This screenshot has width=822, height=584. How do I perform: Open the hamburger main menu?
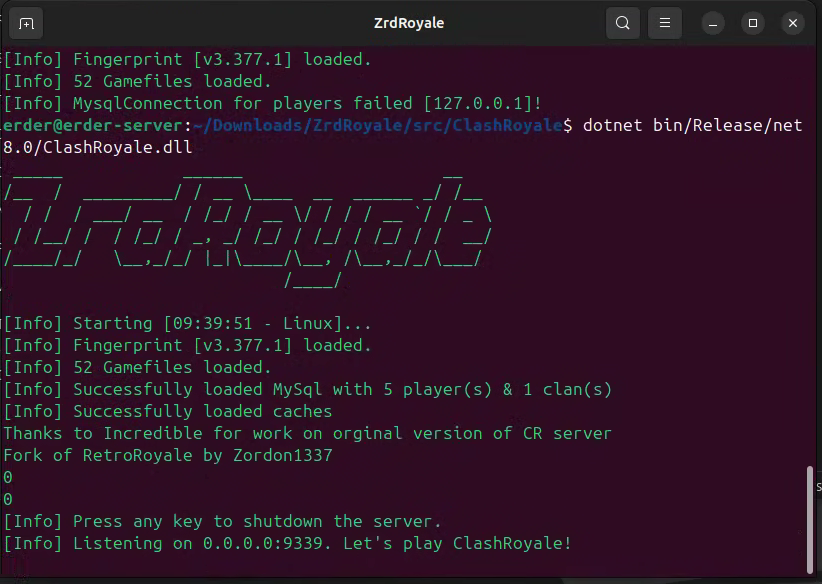[x=665, y=23]
